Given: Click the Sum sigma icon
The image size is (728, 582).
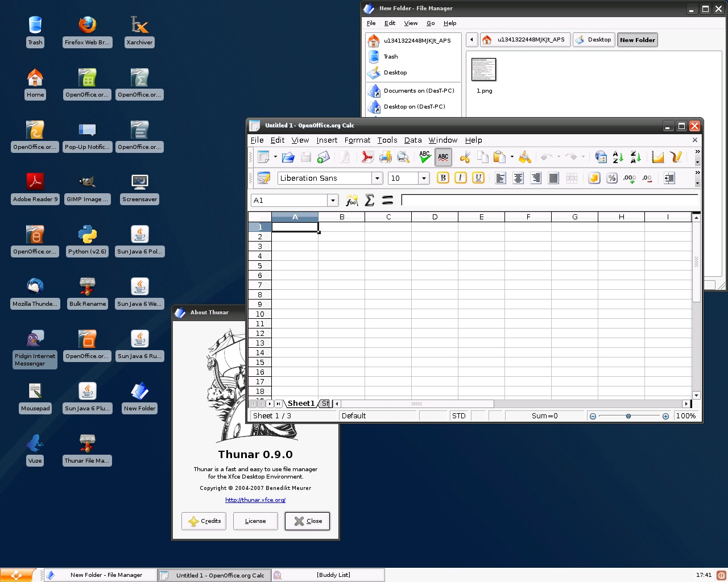Looking at the screenshot, I should [x=370, y=200].
